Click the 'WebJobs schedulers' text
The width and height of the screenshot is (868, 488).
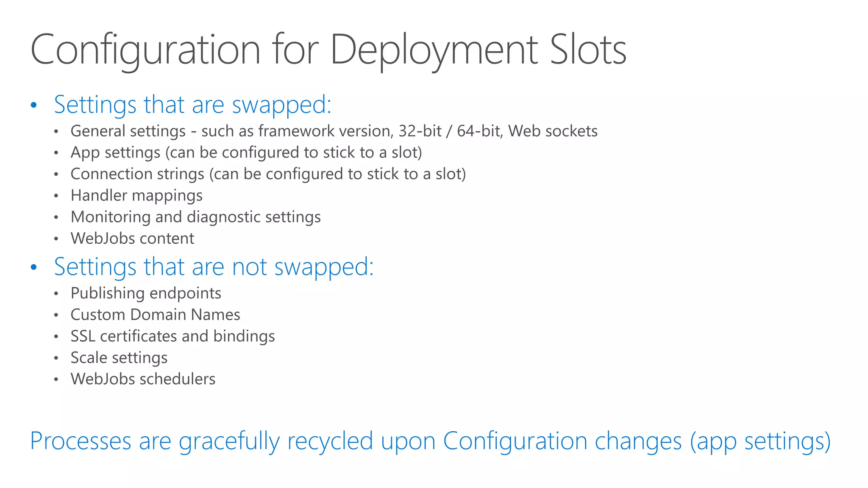click(143, 379)
